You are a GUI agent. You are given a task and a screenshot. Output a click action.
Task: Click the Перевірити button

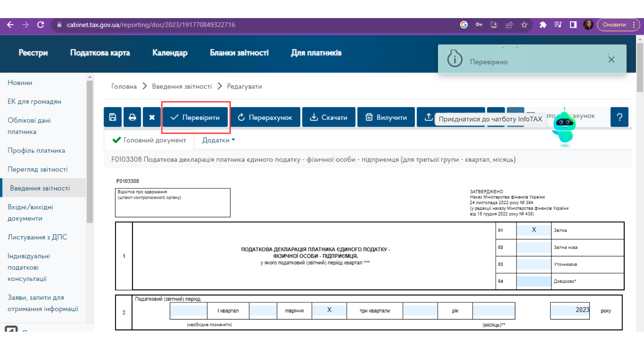tap(195, 117)
